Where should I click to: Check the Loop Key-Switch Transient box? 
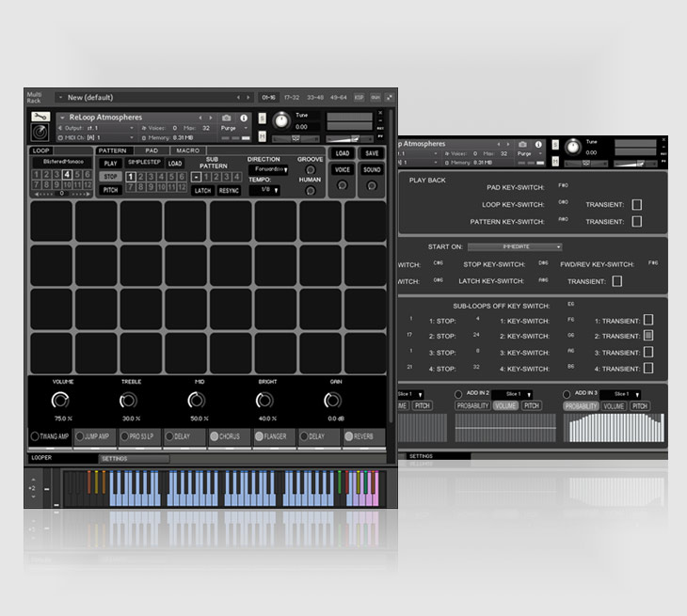[x=636, y=204]
